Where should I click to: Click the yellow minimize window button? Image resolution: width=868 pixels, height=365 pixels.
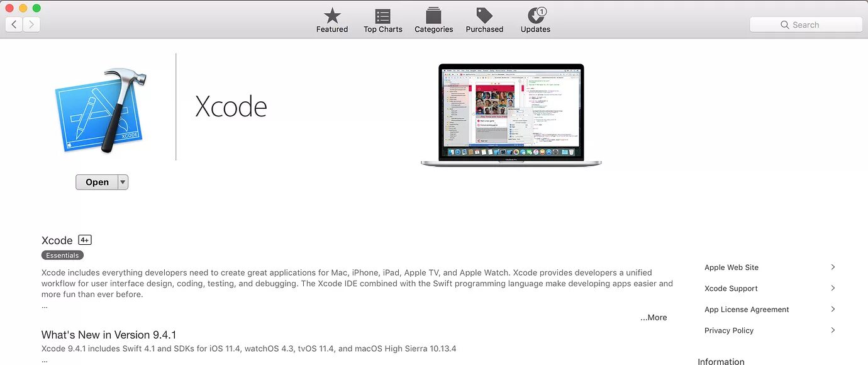pos(23,8)
